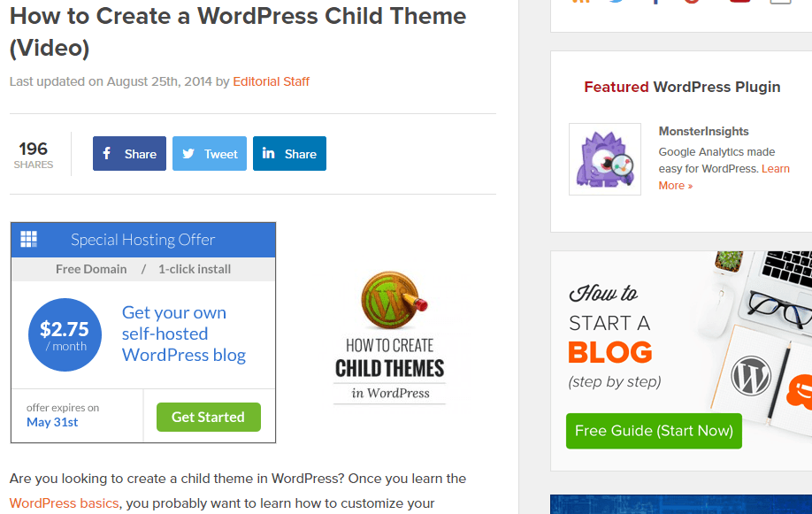Click the Special Hosting Offer header bar
The height and width of the screenshot is (514, 812).
143,240
